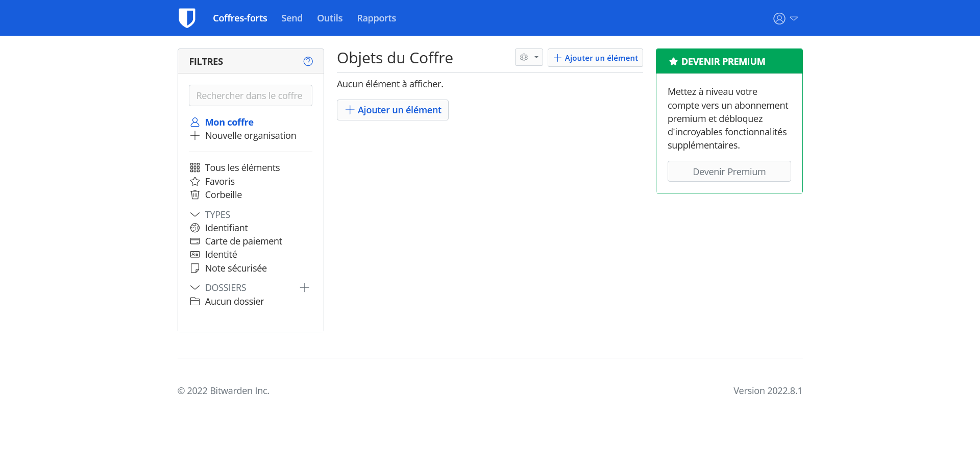Navigate to Rapports
The width and height of the screenshot is (980, 466).
376,18
